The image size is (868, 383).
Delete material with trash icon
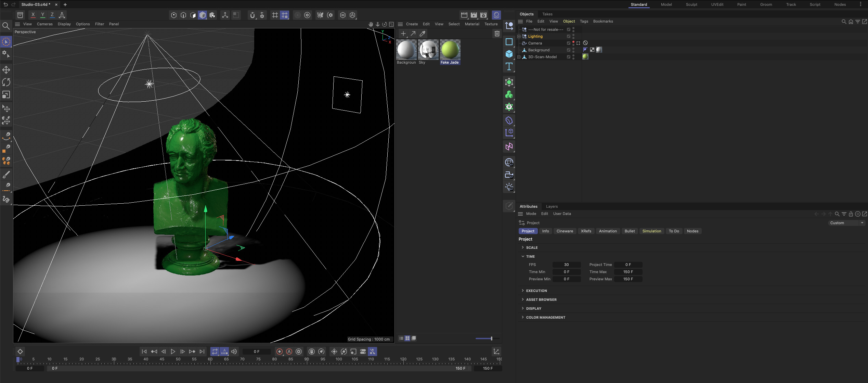[497, 34]
